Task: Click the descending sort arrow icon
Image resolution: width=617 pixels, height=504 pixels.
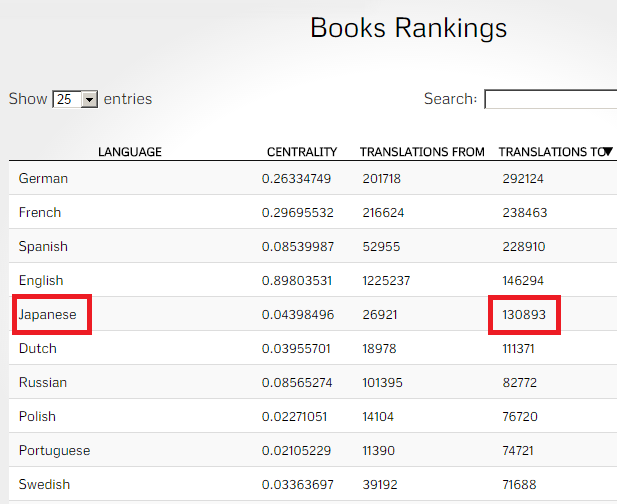Action: (608, 151)
